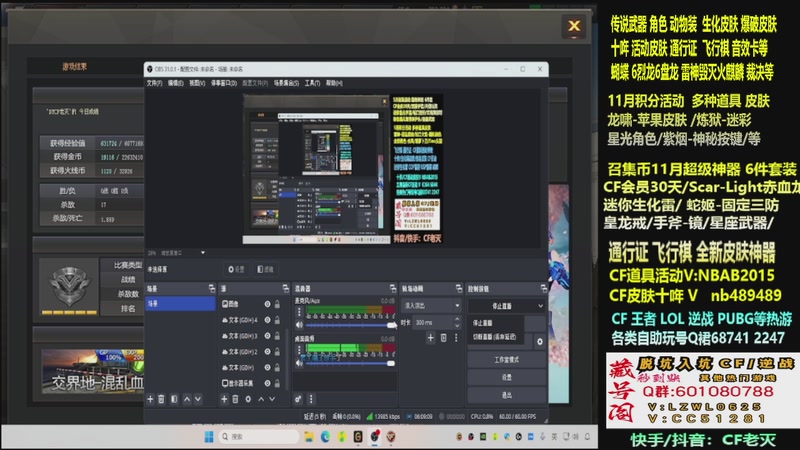800x450 pixels.
Task: Open 桌面音频 channel options dots
Action: point(299,350)
